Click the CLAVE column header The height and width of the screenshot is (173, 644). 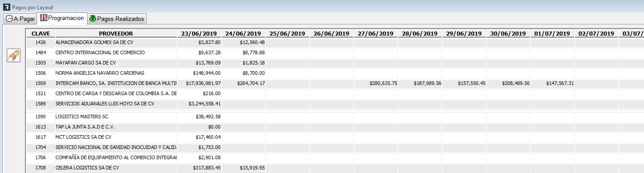coord(40,34)
